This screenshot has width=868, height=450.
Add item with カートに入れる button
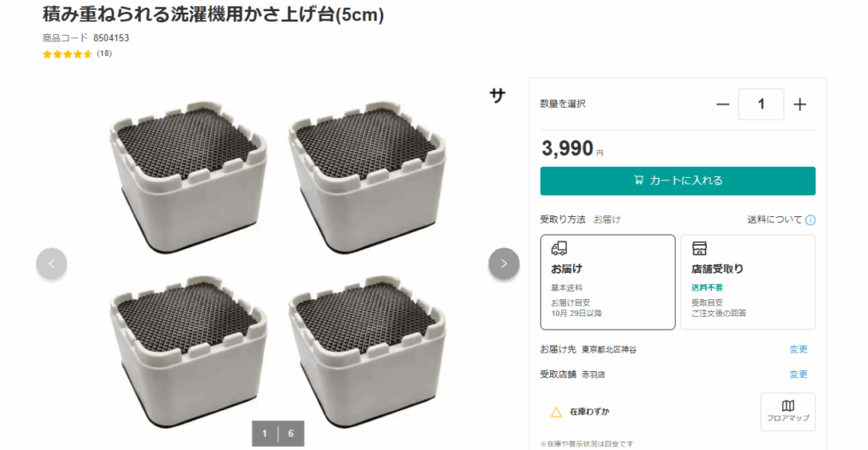(677, 181)
